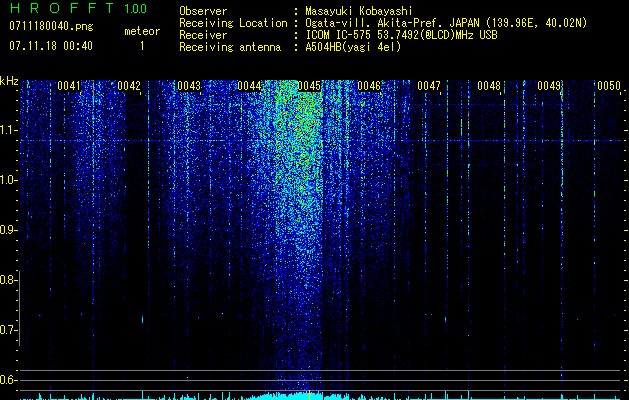Click the yellow peak marker in the intensity graph
The height and width of the screenshot is (400, 629).
309,395
